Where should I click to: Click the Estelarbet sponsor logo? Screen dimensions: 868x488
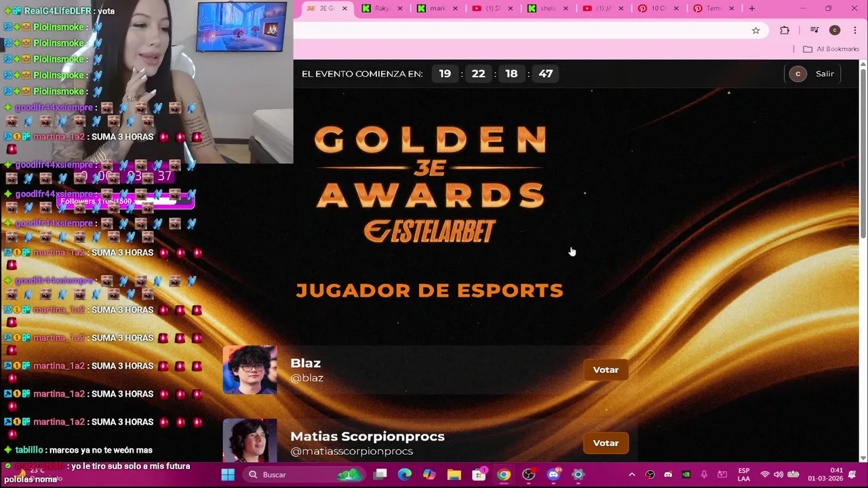(x=430, y=231)
